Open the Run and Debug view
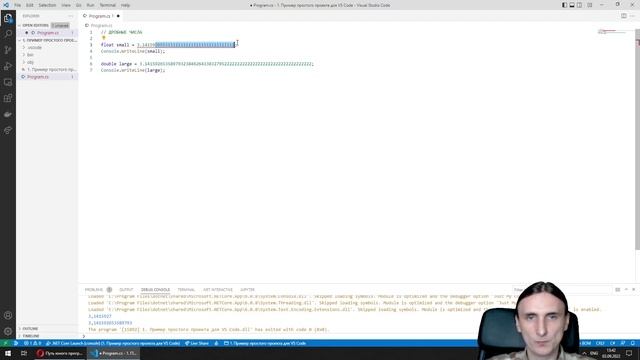This screenshot has height=360, width=640. click(8, 66)
